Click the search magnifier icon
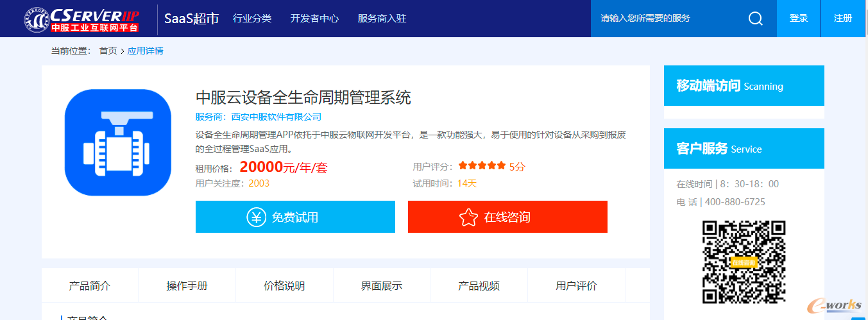This screenshot has height=320, width=868. click(x=756, y=19)
